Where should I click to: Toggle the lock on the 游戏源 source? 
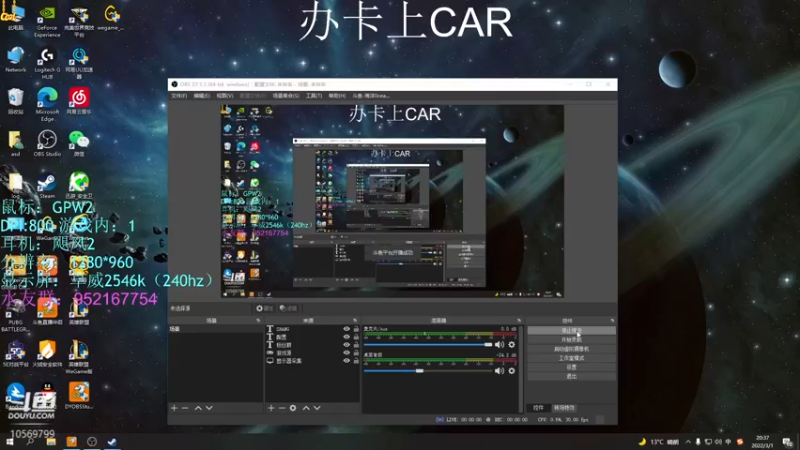coord(356,353)
